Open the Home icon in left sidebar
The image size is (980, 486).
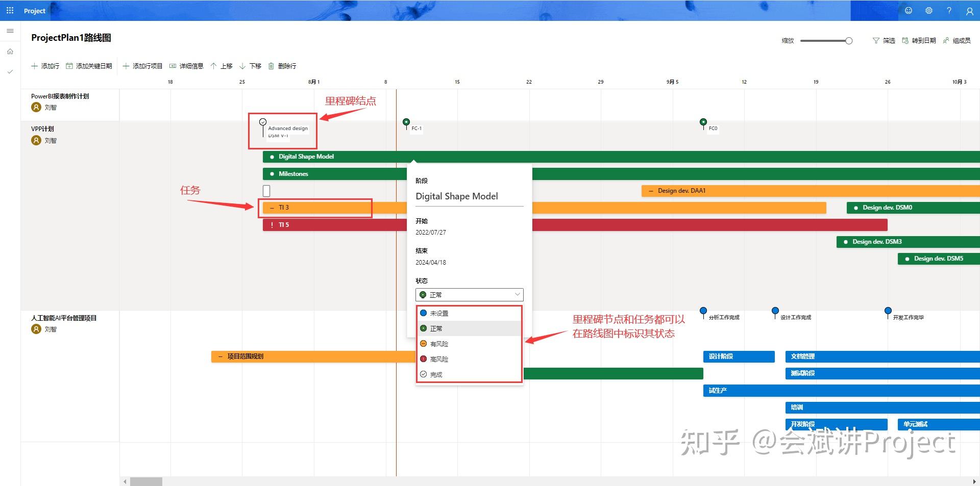pyautogui.click(x=10, y=51)
